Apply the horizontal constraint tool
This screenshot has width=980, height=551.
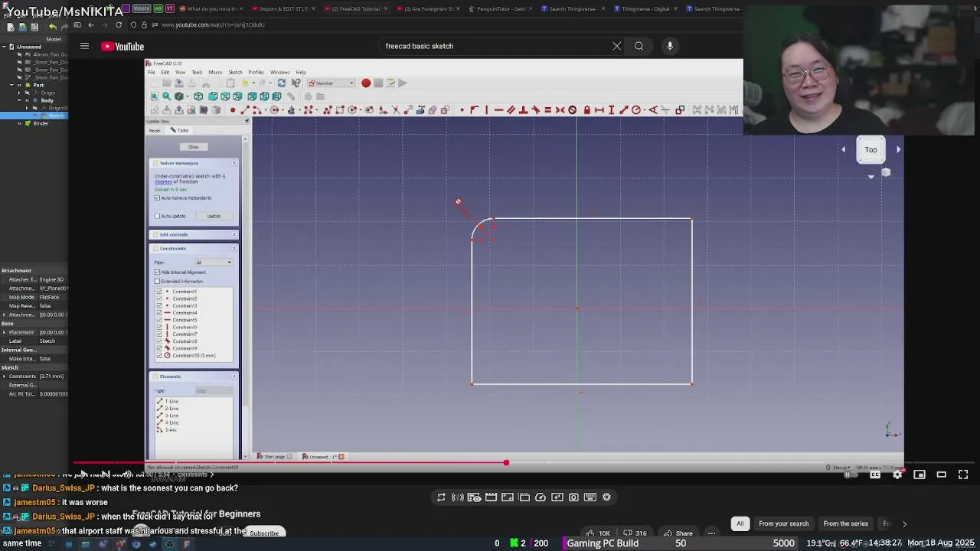coord(498,110)
